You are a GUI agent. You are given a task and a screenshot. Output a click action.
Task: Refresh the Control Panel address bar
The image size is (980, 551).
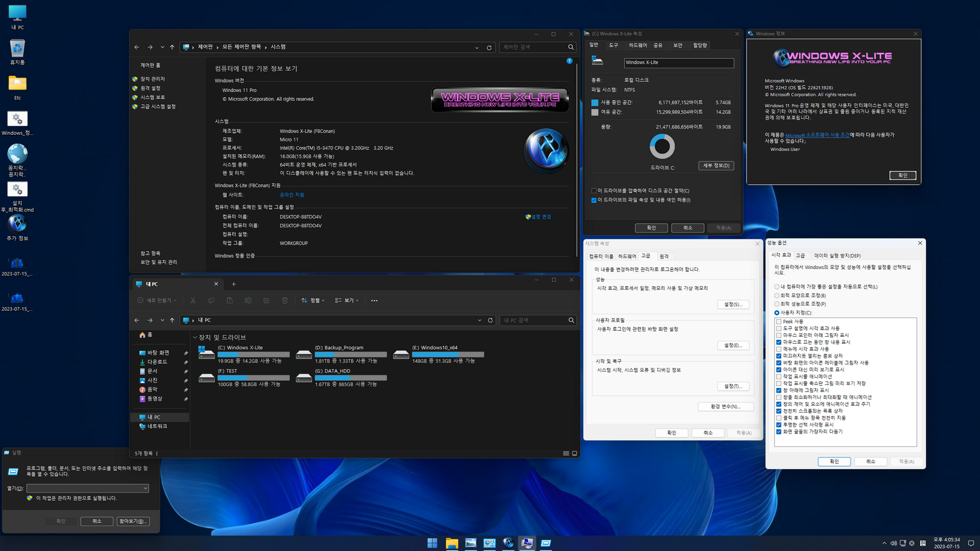click(489, 47)
